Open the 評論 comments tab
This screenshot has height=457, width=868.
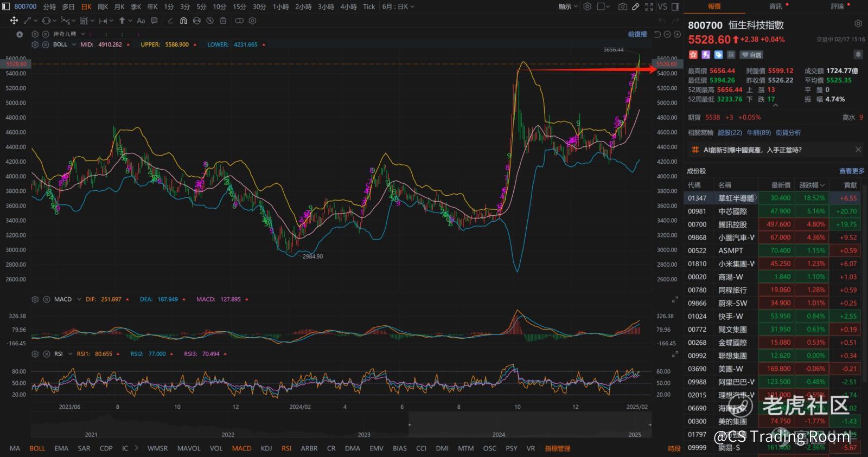click(837, 7)
